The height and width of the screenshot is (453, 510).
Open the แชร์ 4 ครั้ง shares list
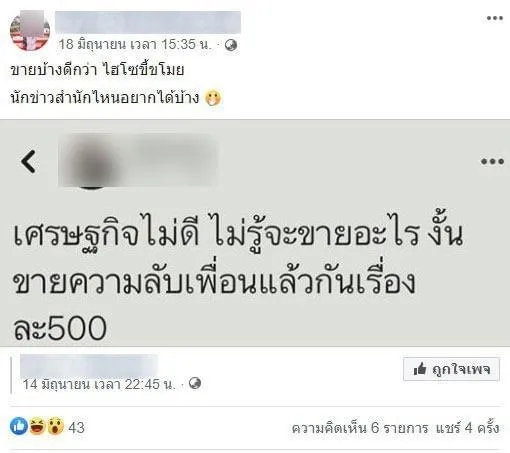pyautogui.click(x=468, y=428)
